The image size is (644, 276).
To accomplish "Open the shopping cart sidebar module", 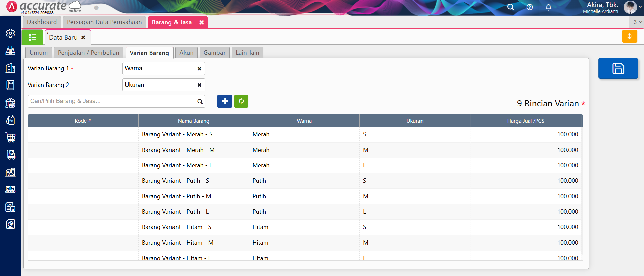I will point(10,137).
